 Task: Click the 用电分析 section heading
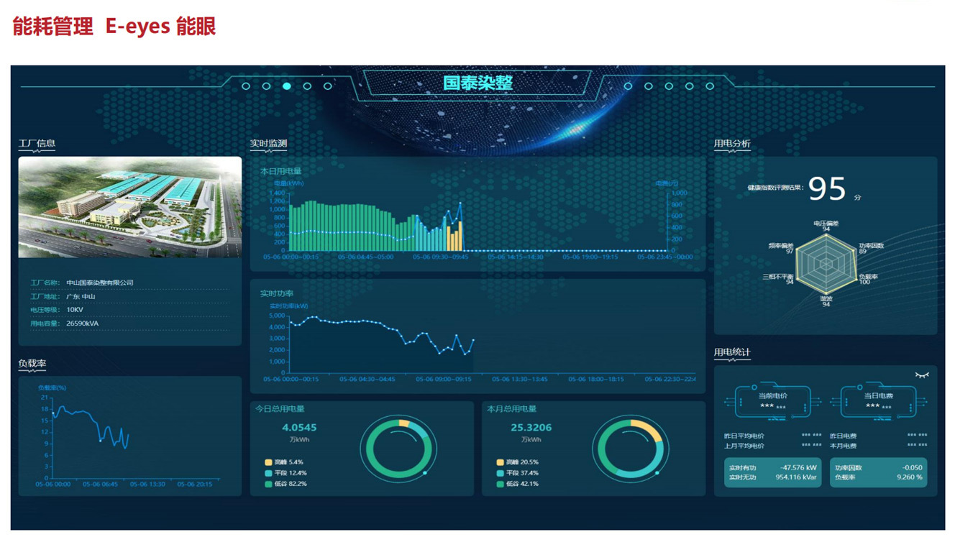(x=732, y=144)
